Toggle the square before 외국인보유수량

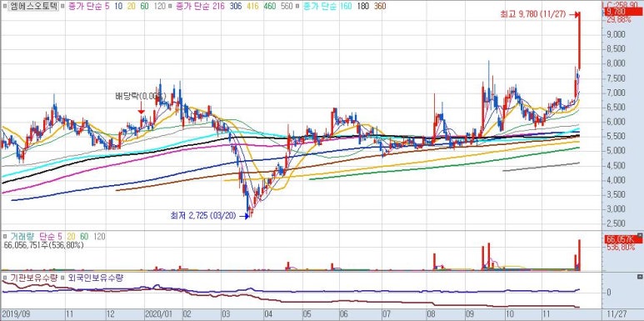63,278
